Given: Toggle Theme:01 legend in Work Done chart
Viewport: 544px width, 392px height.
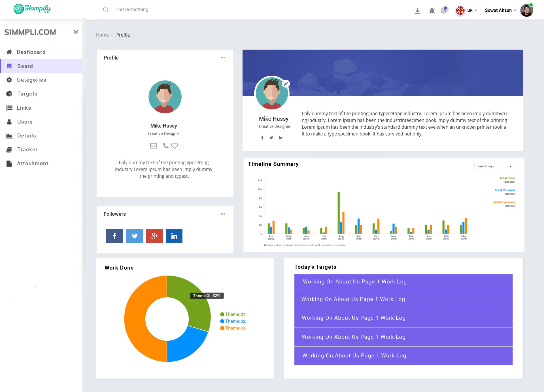Looking at the screenshot, I should click(233, 314).
